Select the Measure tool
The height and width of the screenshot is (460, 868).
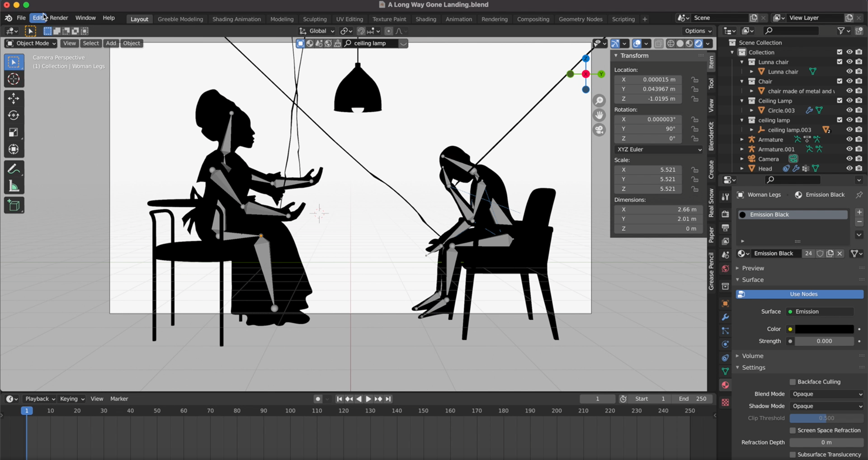tap(14, 186)
